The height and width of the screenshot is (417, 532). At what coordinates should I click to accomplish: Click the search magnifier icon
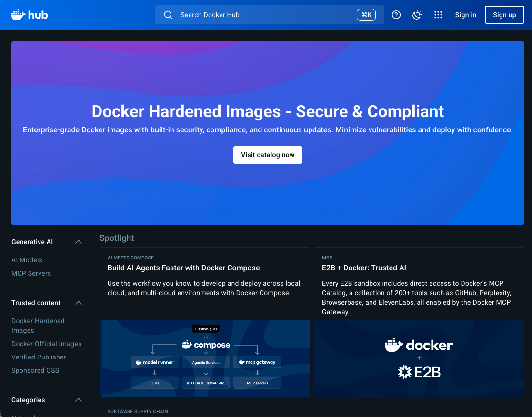tap(168, 15)
